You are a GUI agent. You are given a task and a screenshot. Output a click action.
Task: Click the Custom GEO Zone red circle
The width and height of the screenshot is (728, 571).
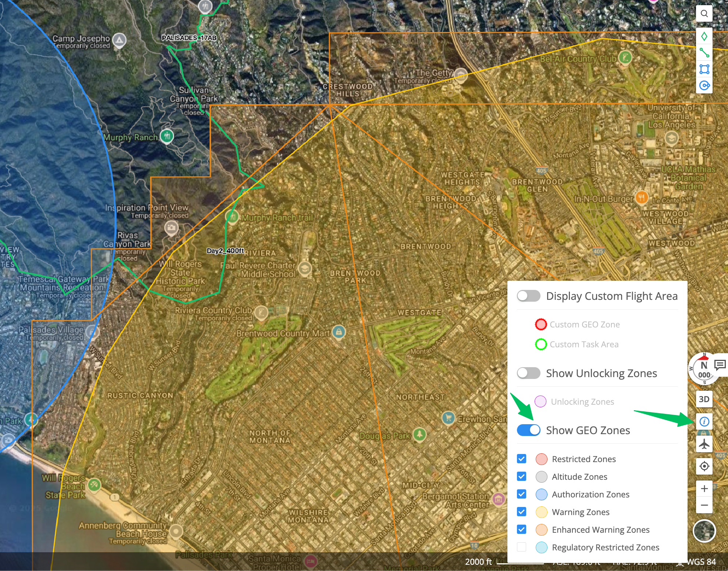click(x=541, y=324)
